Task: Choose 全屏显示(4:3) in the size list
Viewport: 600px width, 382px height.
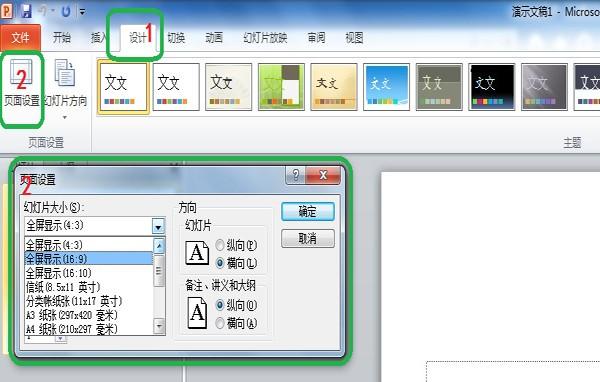Action: click(x=89, y=245)
